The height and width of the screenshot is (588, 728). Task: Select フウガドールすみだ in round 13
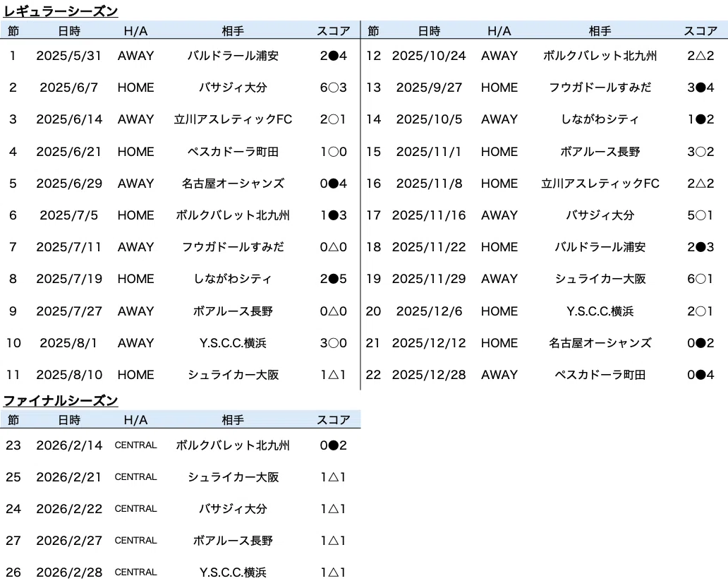[600, 88]
